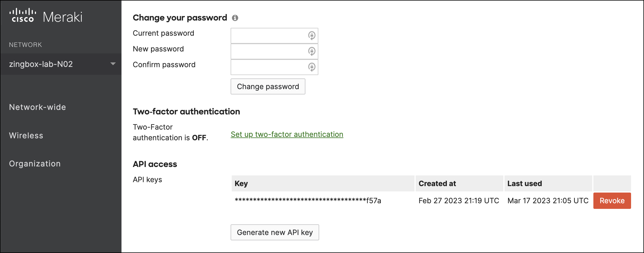Focus the Current password input field
644x253 pixels.
coord(269,36)
